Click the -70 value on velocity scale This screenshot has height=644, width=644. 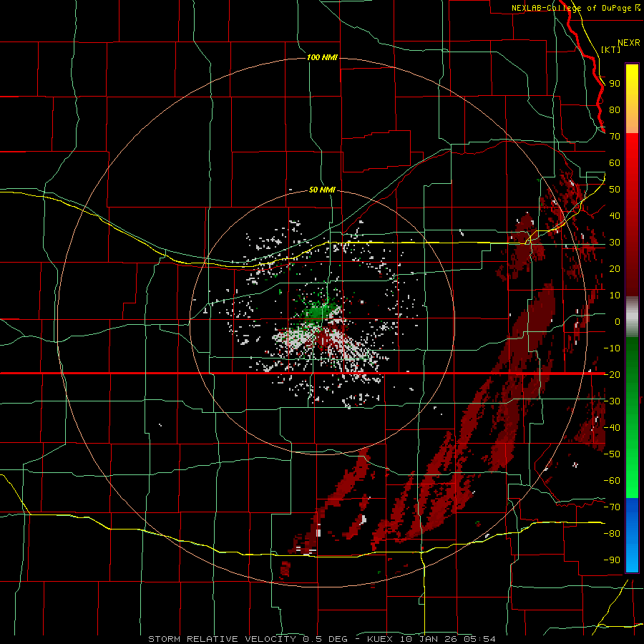point(612,507)
